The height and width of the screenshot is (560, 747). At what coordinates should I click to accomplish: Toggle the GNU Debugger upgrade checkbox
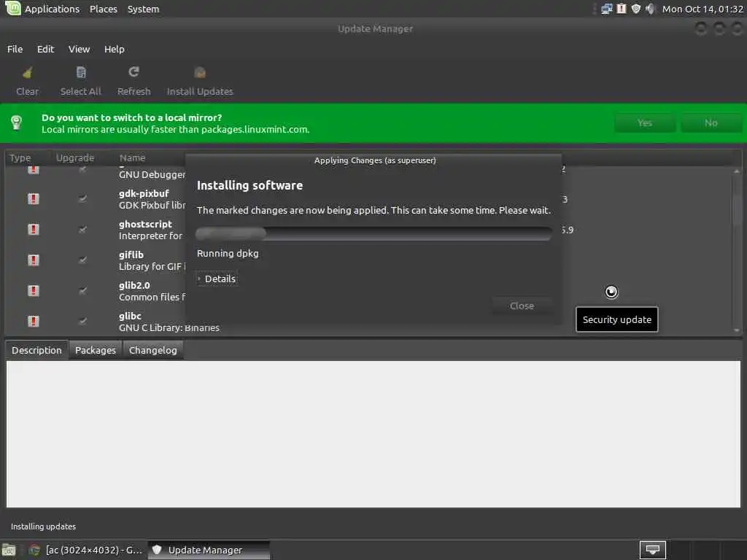click(82, 169)
